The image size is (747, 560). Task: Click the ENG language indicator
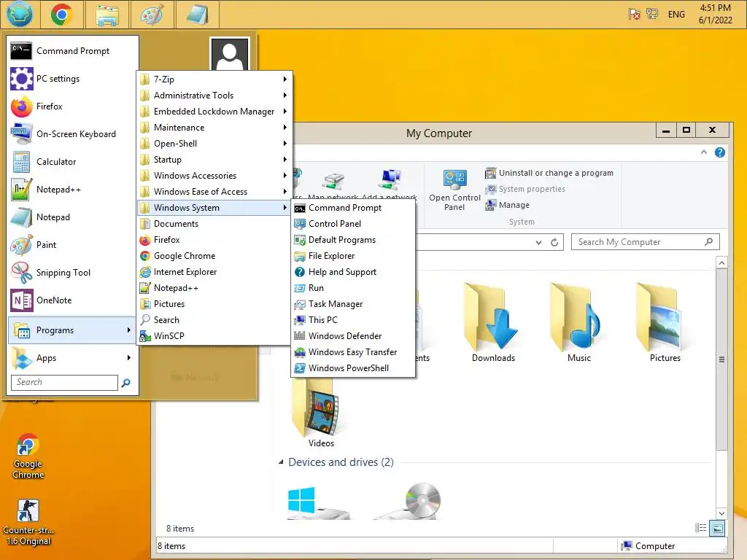[x=676, y=15]
